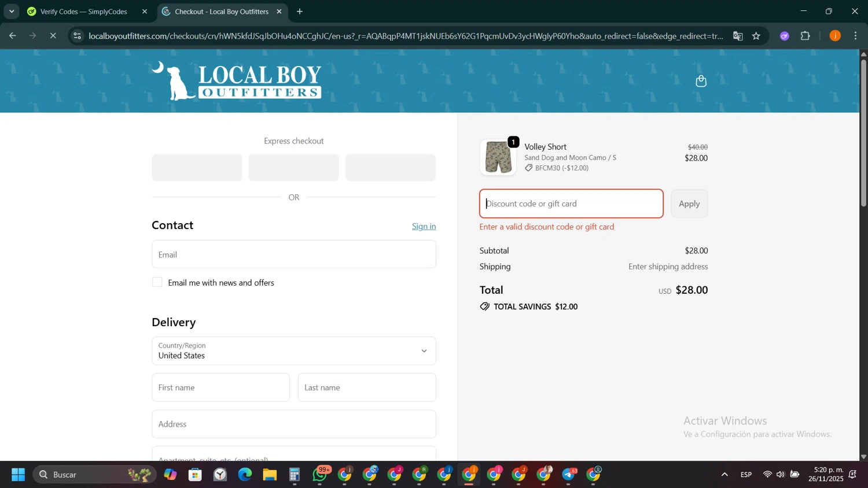Bookmark this page with the star
The image size is (868, 488).
pos(756,36)
